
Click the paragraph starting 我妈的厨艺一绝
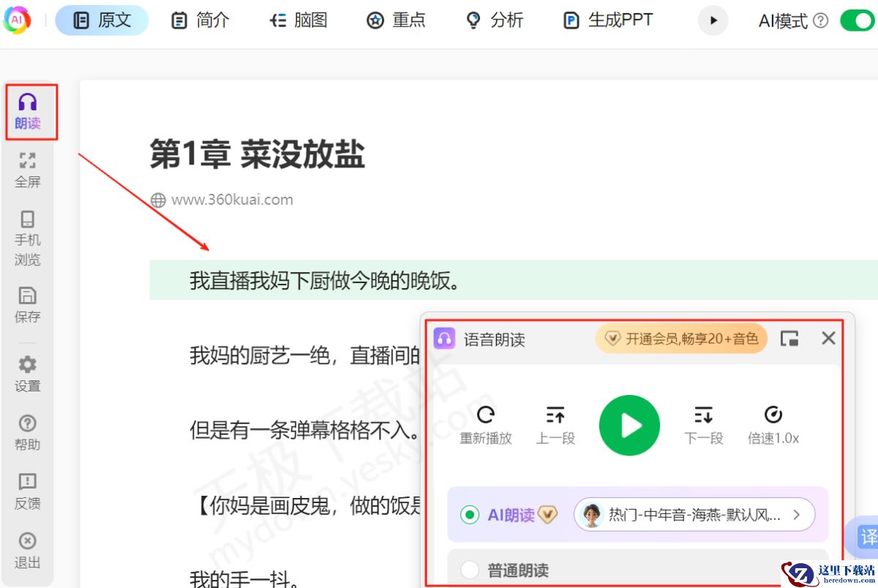click(x=304, y=355)
